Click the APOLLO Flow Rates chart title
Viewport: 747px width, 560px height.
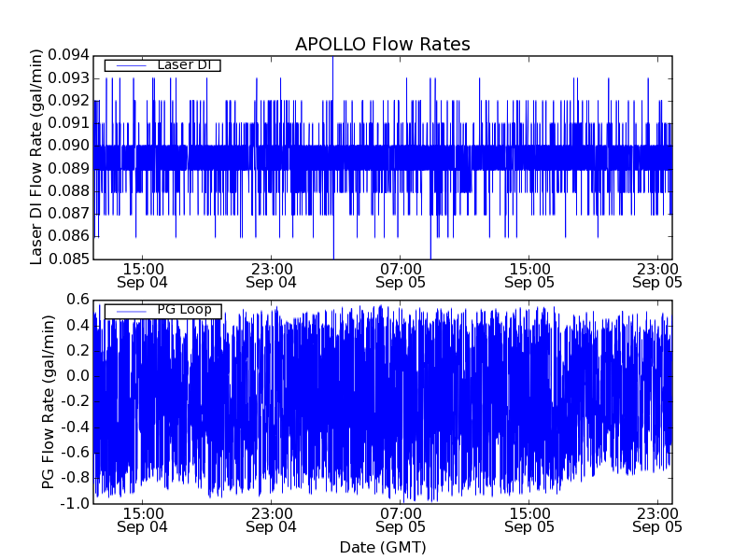click(382, 44)
